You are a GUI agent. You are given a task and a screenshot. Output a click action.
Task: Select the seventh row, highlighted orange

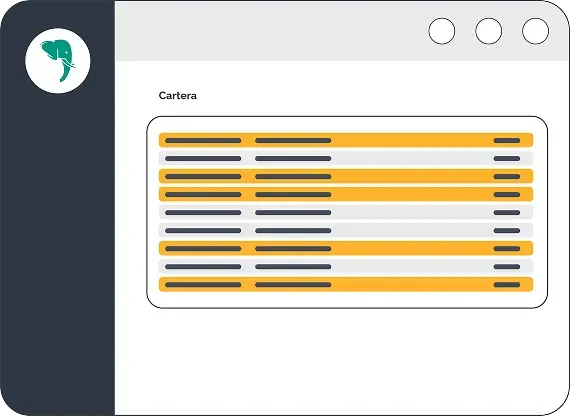[346, 249]
